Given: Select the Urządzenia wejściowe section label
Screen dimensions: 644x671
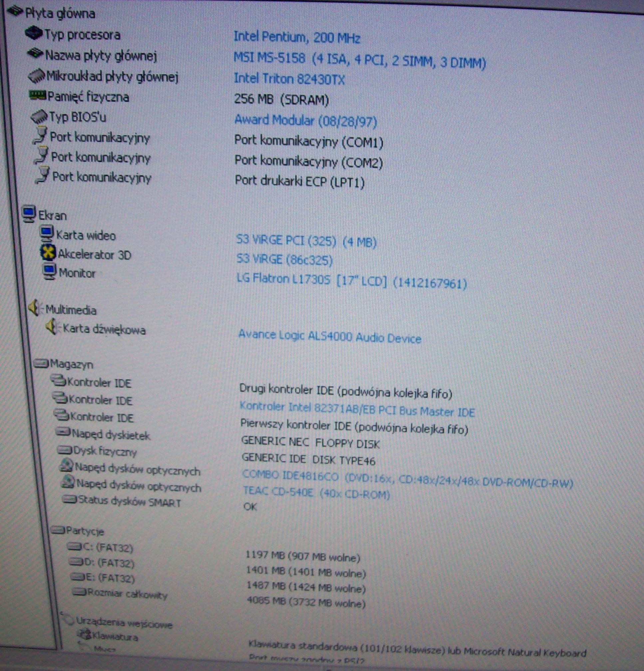Looking at the screenshot, I should click(x=124, y=623).
